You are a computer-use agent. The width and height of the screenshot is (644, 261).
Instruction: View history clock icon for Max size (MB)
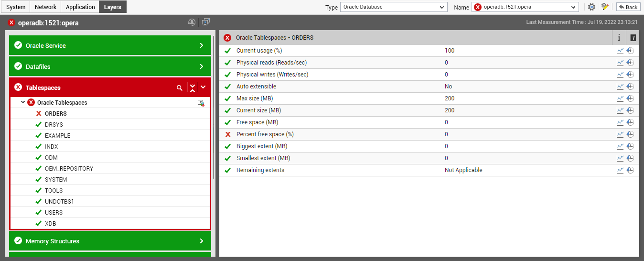630,98
